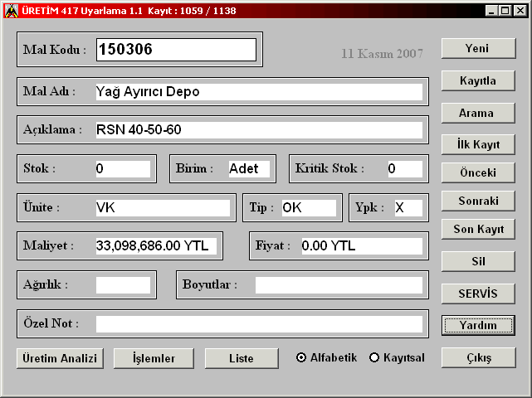The width and height of the screenshot is (532, 398).
Task: Select the Kayıtsal radio option
Action: tap(374, 357)
